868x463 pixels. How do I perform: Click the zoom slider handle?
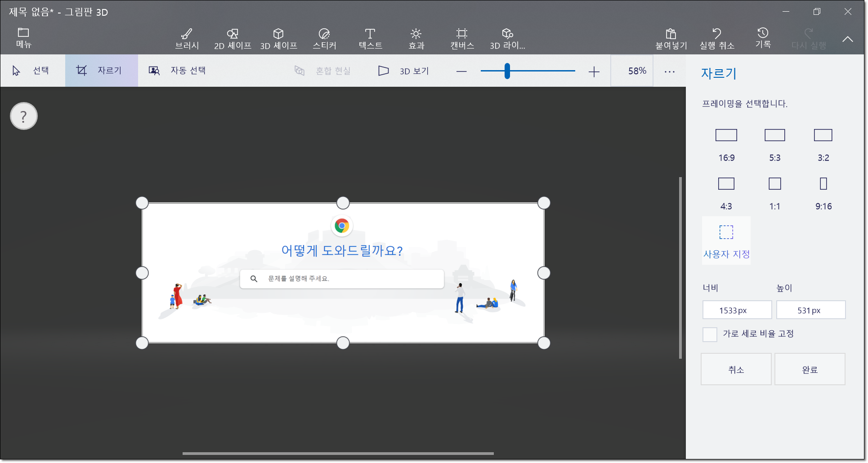point(507,71)
